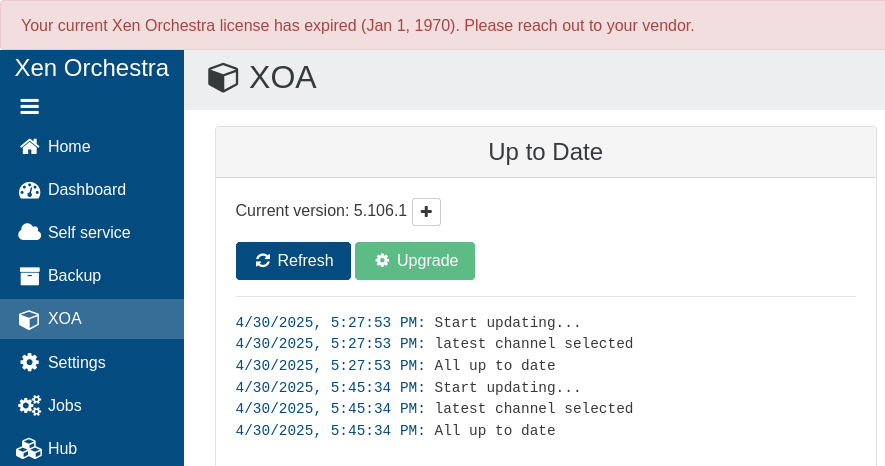Click the green Upgrade button

(x=415, y=261)
